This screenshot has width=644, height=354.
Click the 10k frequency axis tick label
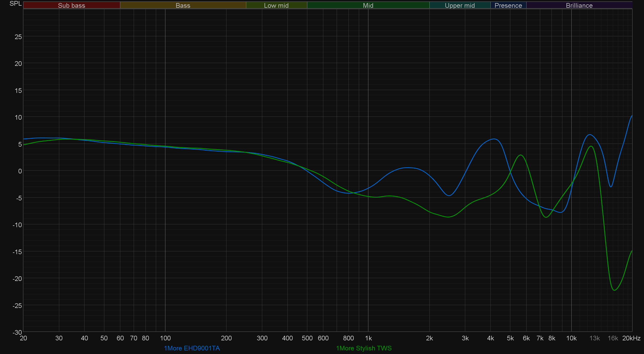571,338
